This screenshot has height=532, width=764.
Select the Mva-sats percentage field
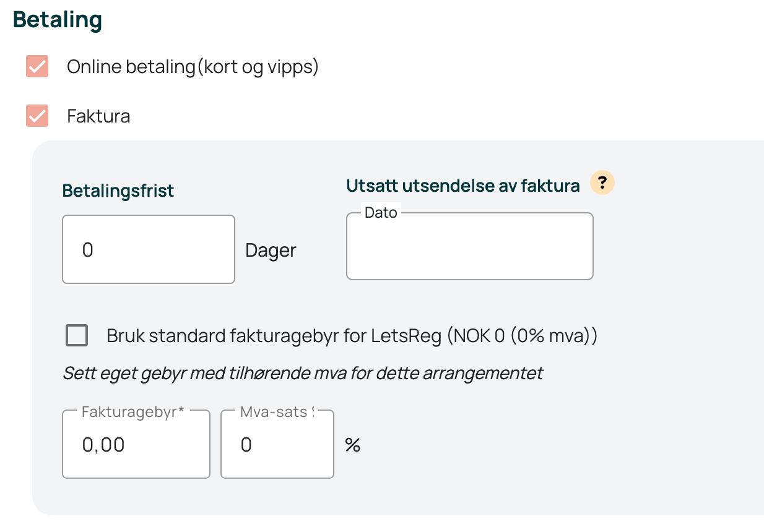point(277,444)
